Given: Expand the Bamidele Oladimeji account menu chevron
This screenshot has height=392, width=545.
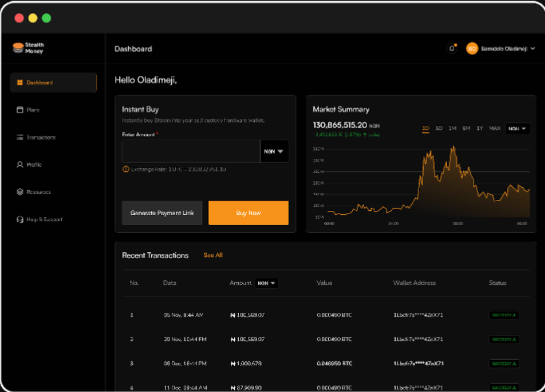Looking at the screenshot, I should (533, 49).
